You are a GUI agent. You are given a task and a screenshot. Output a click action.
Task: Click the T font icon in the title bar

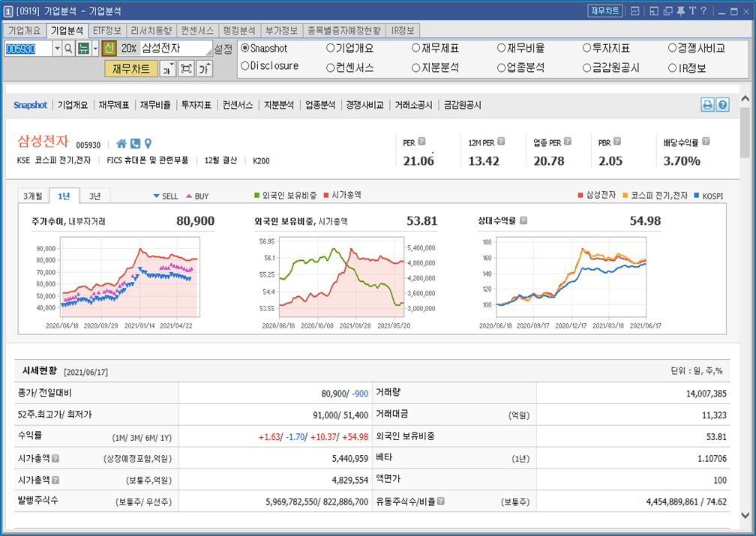point(692,11)
